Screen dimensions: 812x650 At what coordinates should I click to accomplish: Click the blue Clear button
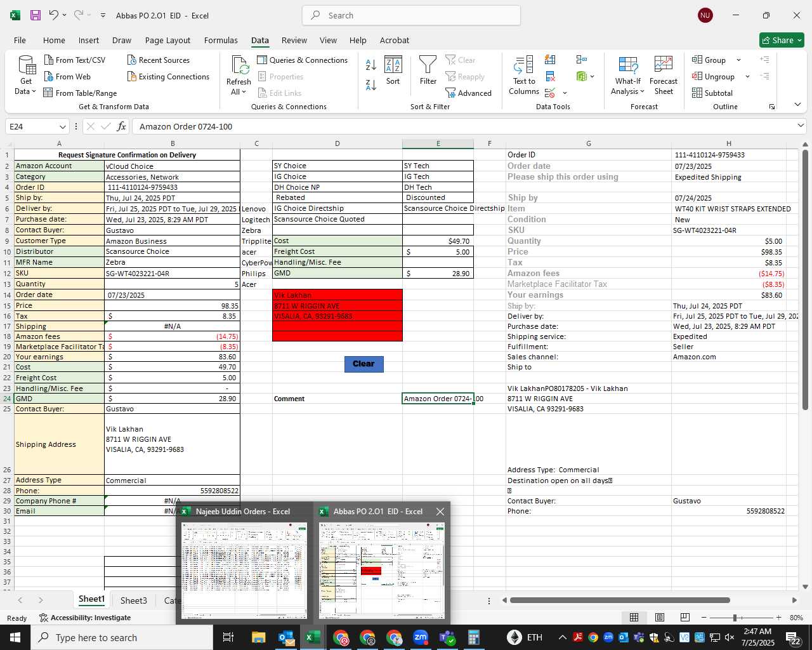tap(363, 364)
